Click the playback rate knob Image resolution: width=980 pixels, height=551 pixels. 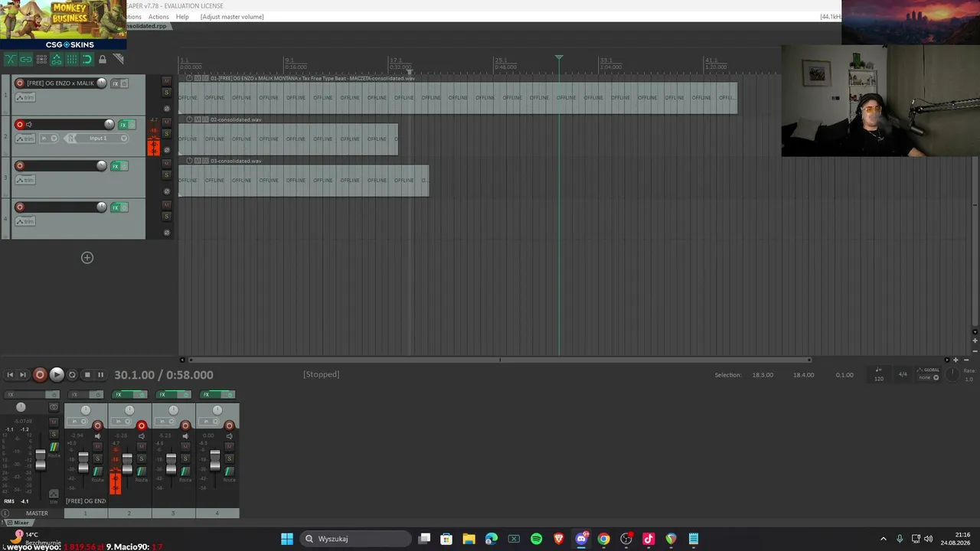[x=952, y=374]
